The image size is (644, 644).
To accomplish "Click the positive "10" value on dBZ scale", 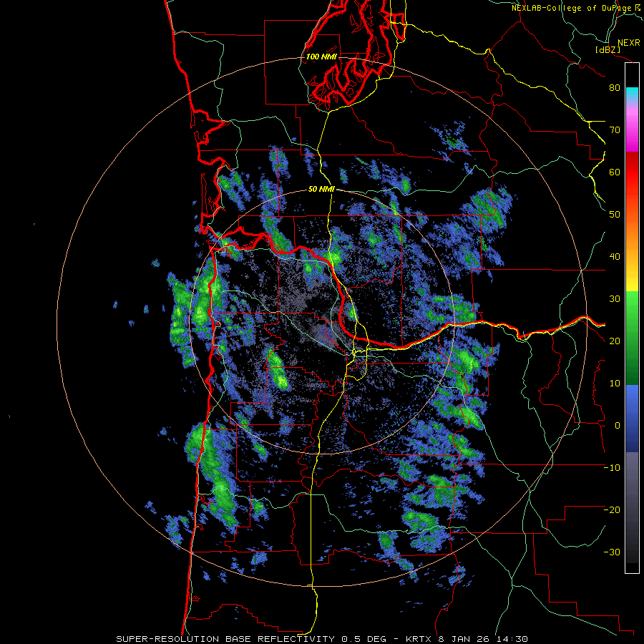I will (615, 384).
